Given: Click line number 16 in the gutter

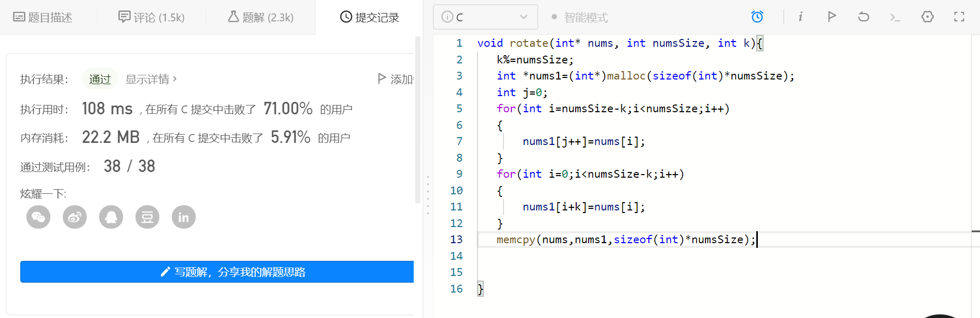Looking at the screenshot, I should point(456,289).
